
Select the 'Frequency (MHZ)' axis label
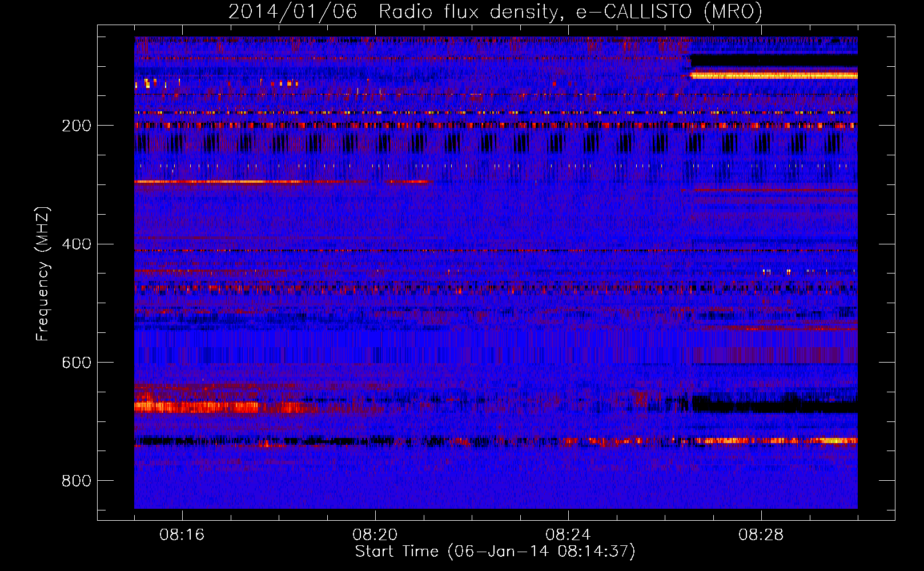[x=43, y=274]
